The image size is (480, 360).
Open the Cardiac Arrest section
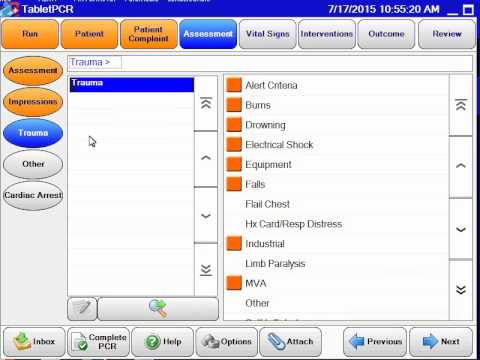pos(33,195)
